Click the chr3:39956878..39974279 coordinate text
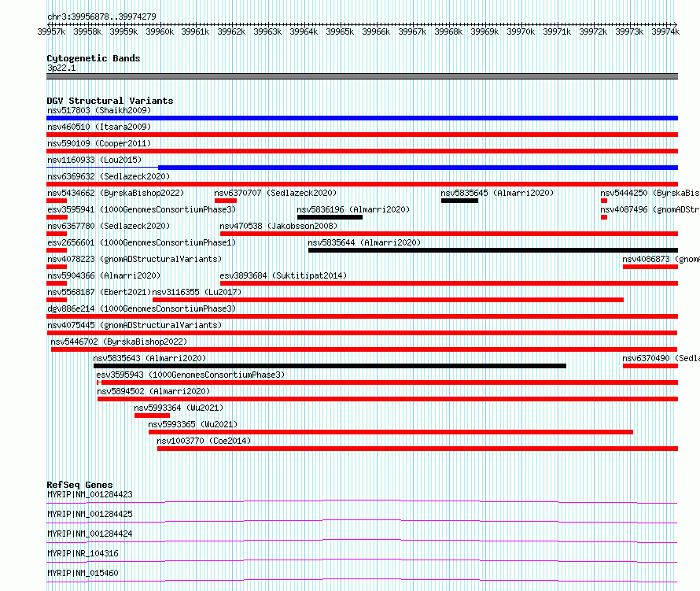This screenshot has width=700, height=591. 101,17
